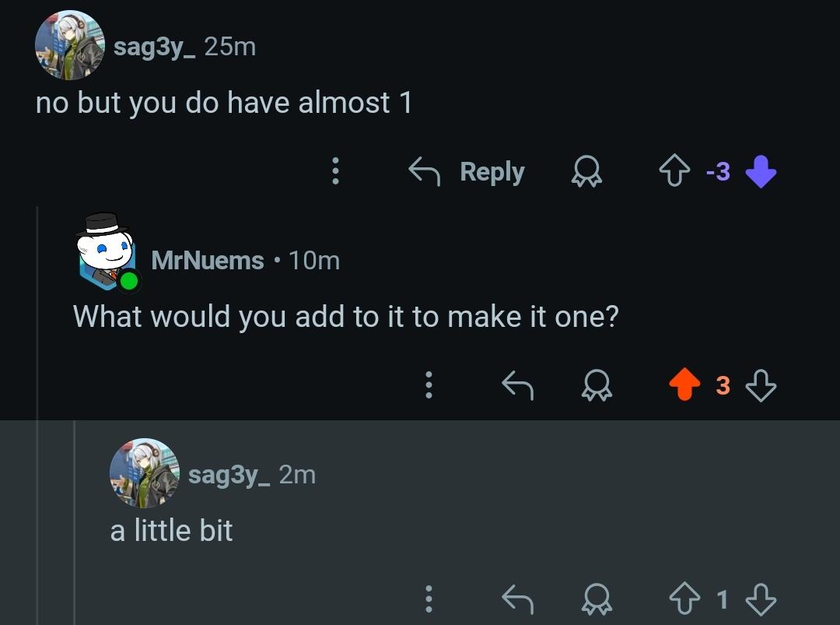The width and height of the screenshot is (840, 625).
Task: Downvote the 'a little bit' comment
Action: (x=761, y=599)
